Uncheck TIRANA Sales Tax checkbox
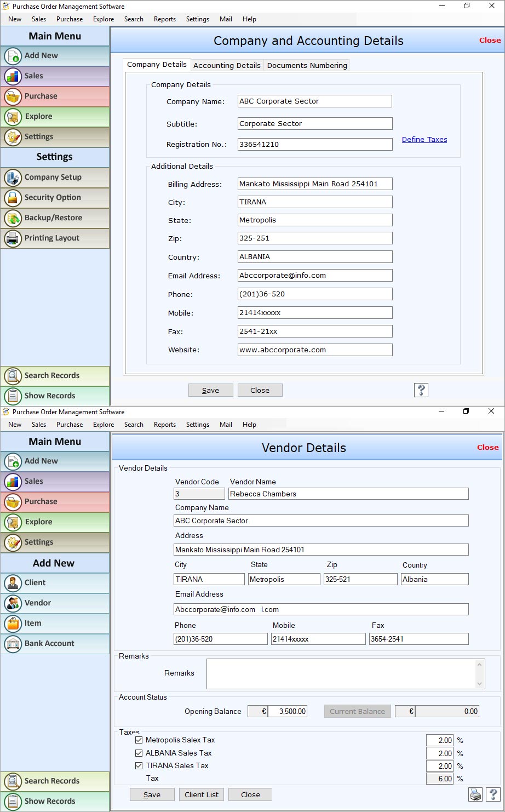Viewport: 505px width, 812px height. point(139,765)
